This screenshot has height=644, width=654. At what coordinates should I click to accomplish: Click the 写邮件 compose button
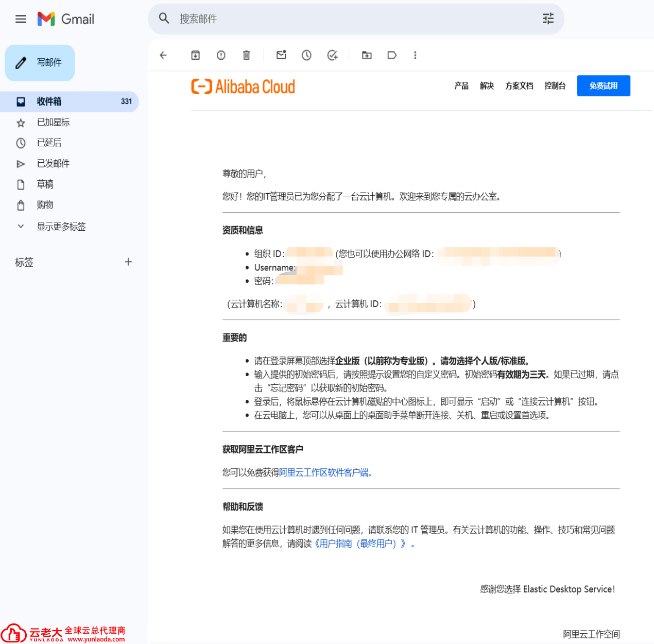(x=40, y=63)
